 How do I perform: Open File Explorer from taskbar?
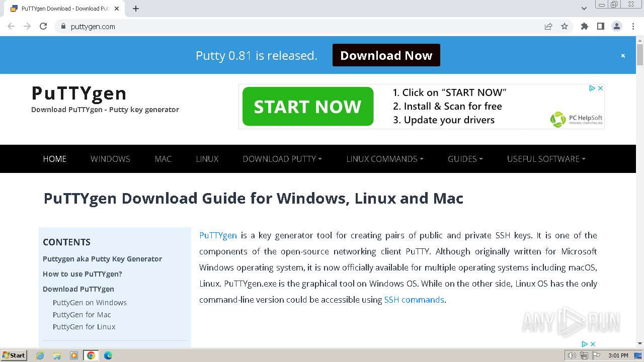57,355
